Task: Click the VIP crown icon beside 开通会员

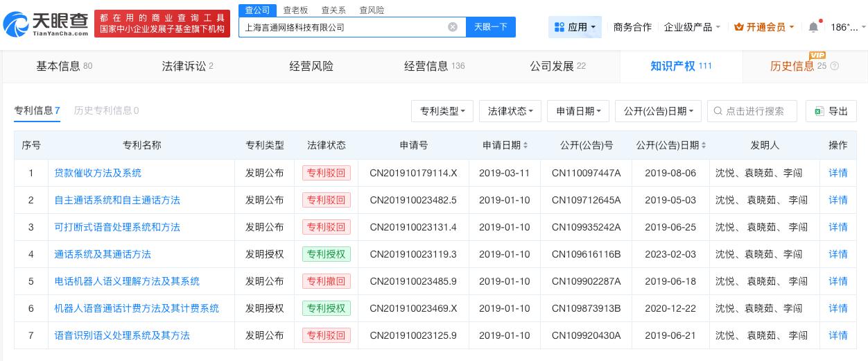Action: coord(738,27)
